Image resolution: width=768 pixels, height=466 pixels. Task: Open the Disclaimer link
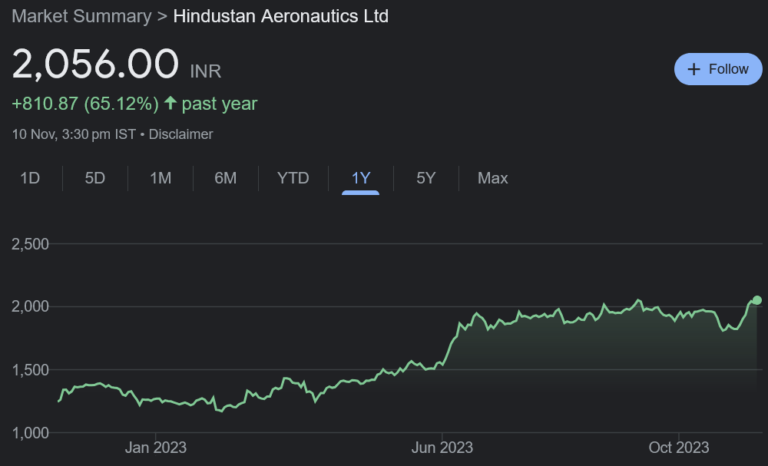click(x=180, y=133)
